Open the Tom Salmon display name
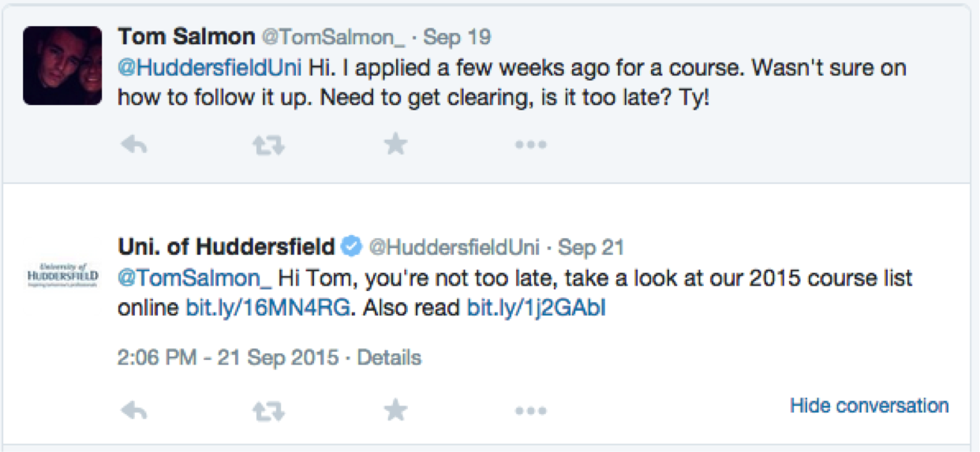This screenshot has height=452, width=980. point(186,36)
